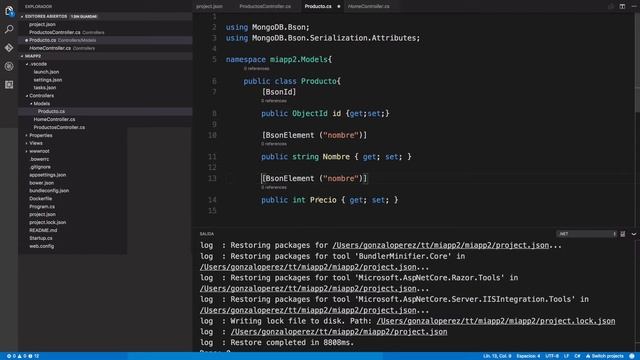Open the underlined project.json link after 'IISIntegration.Tools'

[308, 310]
